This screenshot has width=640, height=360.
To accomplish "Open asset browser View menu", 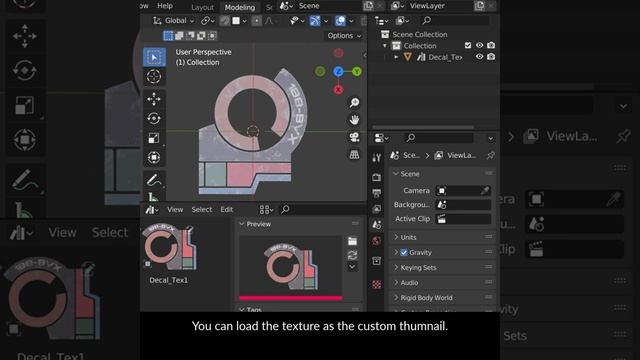I will pyautogui.click(x=175, y=209).
